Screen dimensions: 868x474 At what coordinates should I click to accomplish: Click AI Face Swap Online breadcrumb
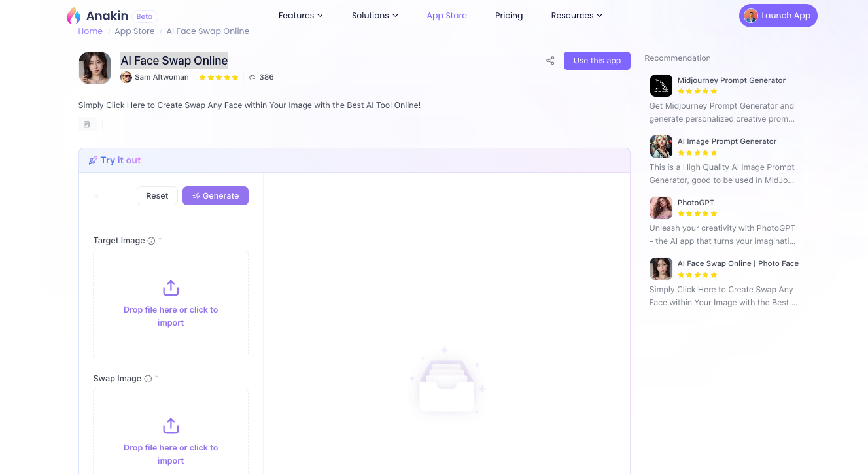[x=208, y=31]
